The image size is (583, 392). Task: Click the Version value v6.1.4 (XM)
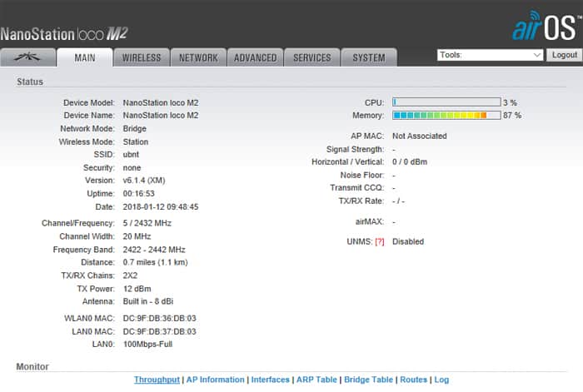click(144, 181)
